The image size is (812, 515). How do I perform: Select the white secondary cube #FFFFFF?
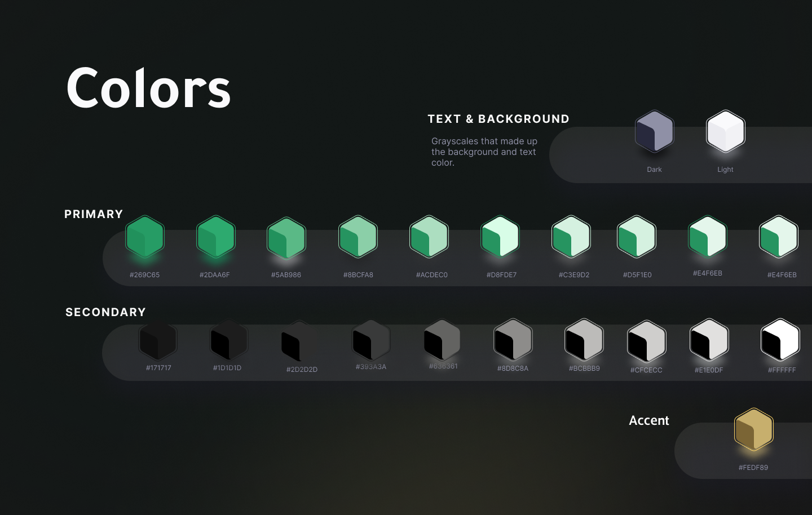(x=780, y=340)
